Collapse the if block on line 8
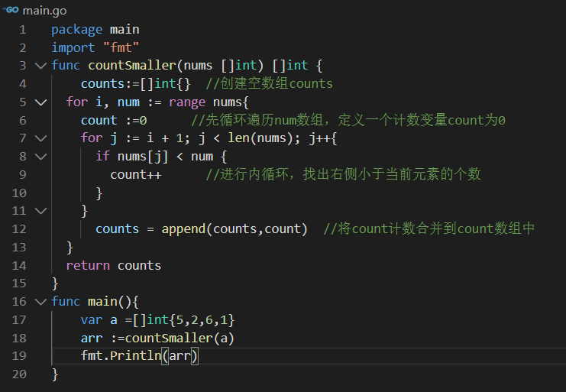 [x=40, y=157]
